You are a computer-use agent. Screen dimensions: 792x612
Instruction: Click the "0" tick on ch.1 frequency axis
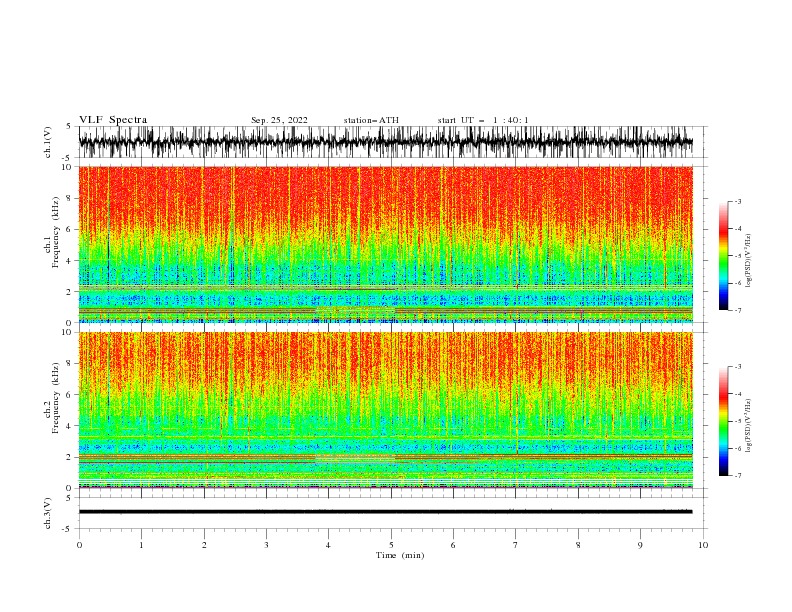click(x=70, y=323)
